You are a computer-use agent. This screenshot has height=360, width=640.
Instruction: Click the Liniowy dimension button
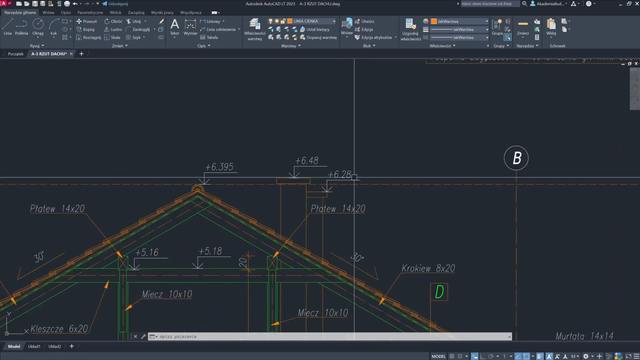coord(212,21)
